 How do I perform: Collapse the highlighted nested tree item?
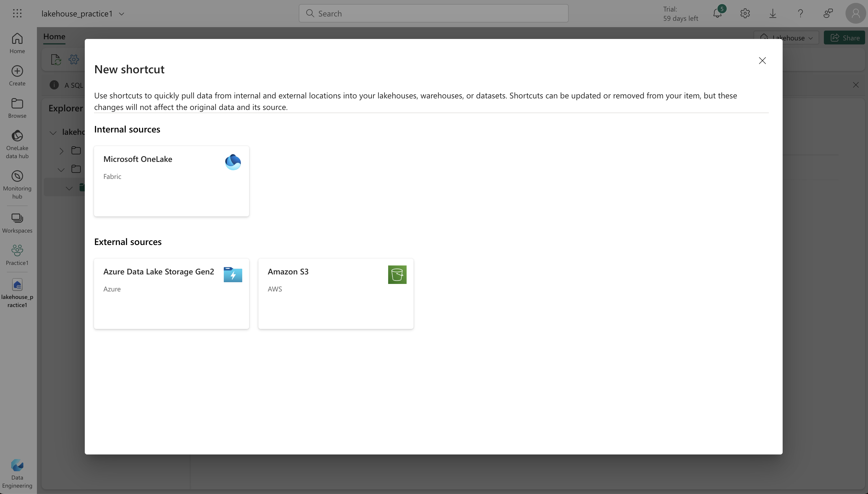69,188
